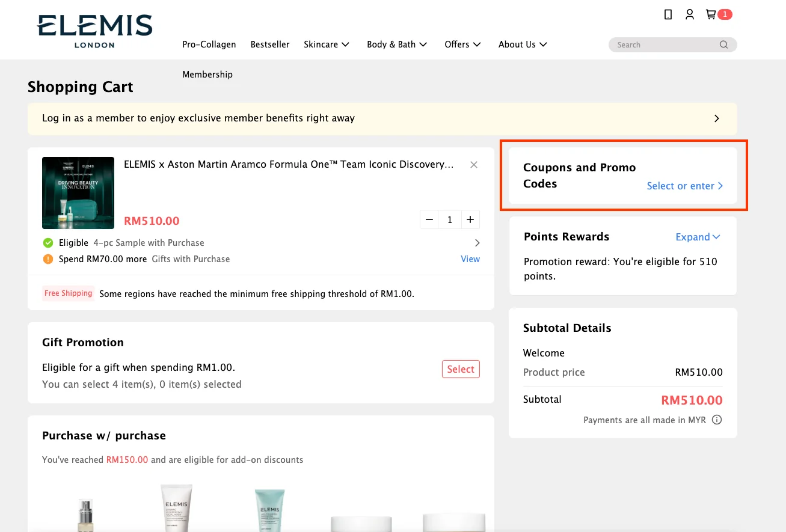
Task: Click the green Eligible checkmark icon
Action: tap(48, 243)
